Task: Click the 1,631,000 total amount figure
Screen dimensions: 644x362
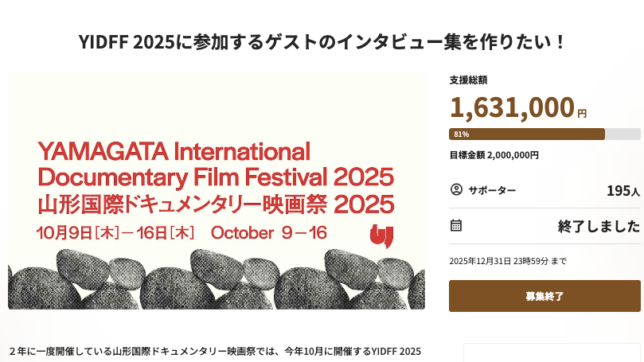Action: coord(512,107)
